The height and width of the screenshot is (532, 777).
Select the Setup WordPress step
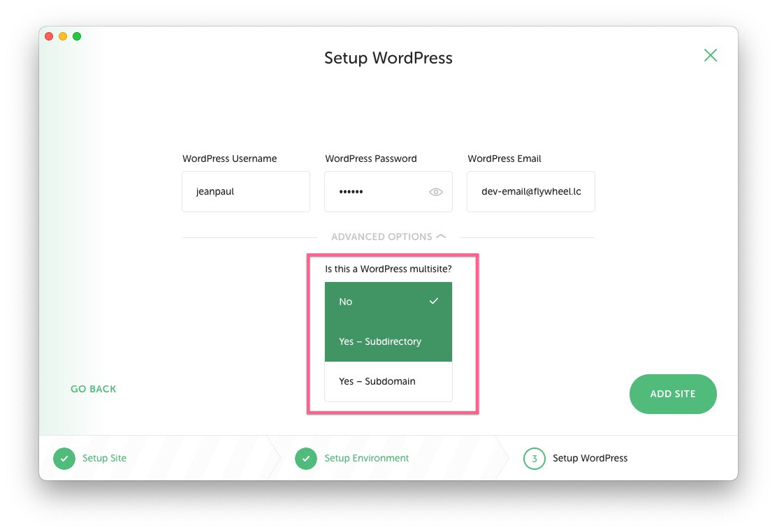click(590, 458)
